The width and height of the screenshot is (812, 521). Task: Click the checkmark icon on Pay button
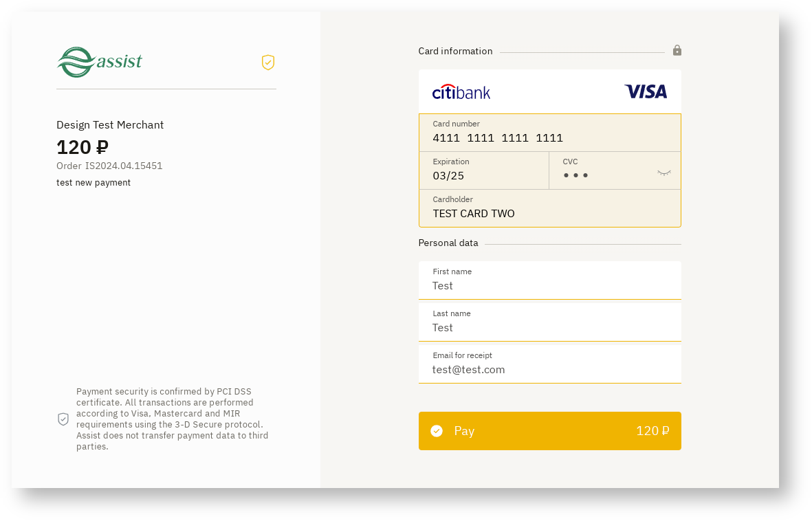[x=437, y=431]
